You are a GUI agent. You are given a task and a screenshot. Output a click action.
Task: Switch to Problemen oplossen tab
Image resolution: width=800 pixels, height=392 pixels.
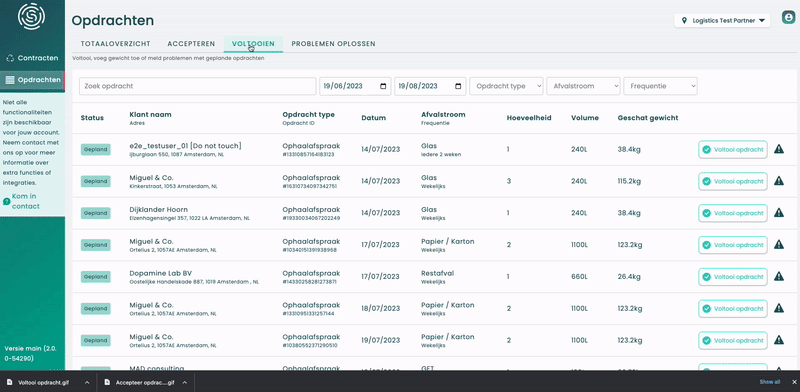click(x=333, y=44)
